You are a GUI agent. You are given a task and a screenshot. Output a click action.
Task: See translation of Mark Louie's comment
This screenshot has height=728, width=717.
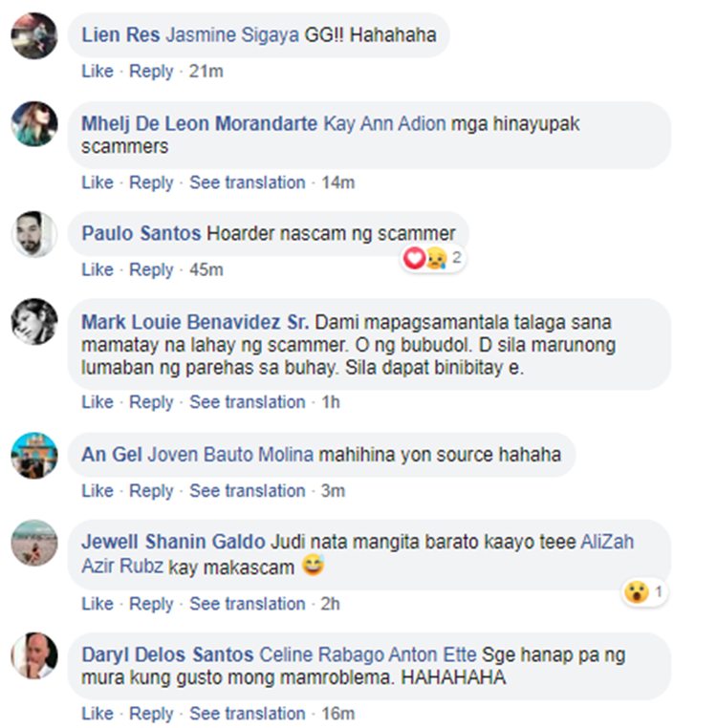coord(248,402)
